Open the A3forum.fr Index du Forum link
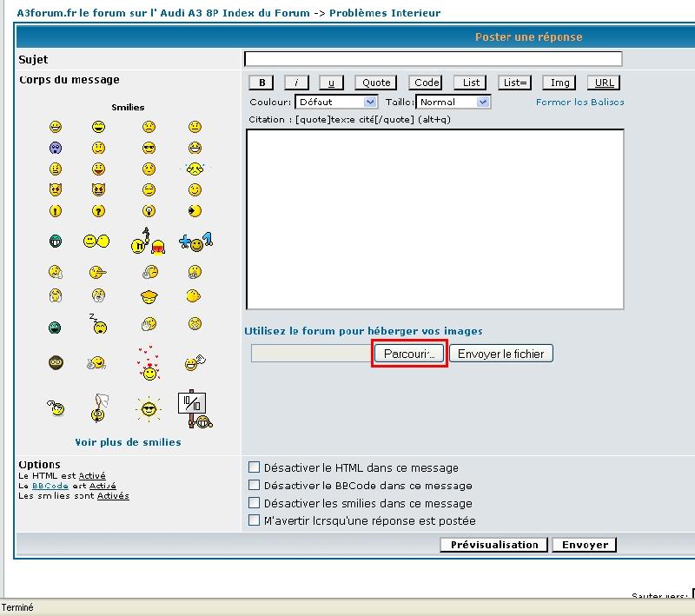695x616 pixels. [163, 13]
